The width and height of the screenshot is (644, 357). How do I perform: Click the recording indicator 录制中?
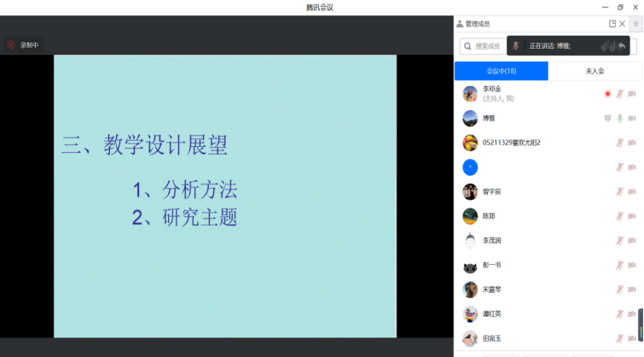(x=23, y=45)
